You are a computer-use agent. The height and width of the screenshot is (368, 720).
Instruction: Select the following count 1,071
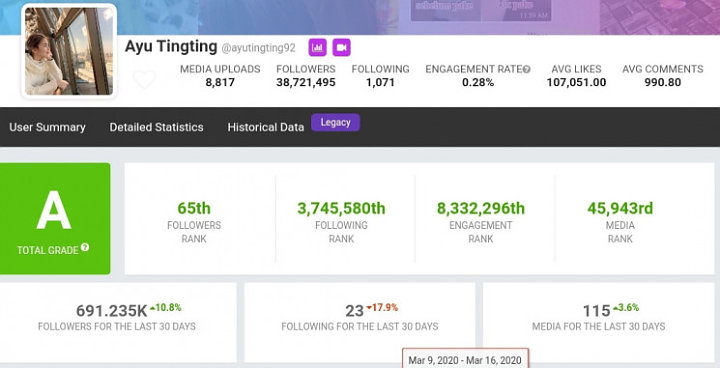[x=381, y=82]
